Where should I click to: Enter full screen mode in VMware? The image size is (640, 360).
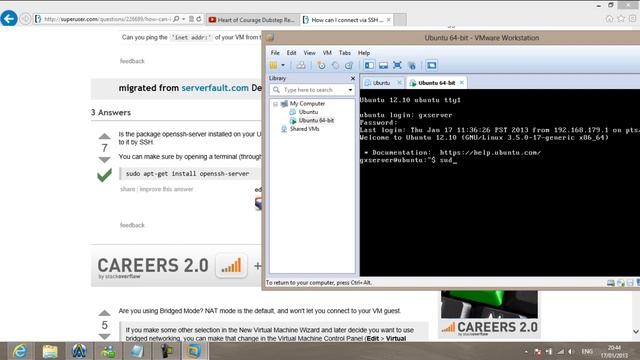397,65
